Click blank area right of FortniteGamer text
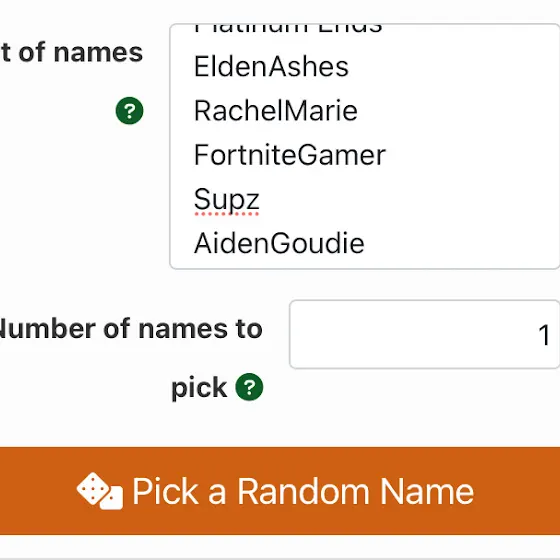Screen dimensions: 560x560 pos(471,155)
